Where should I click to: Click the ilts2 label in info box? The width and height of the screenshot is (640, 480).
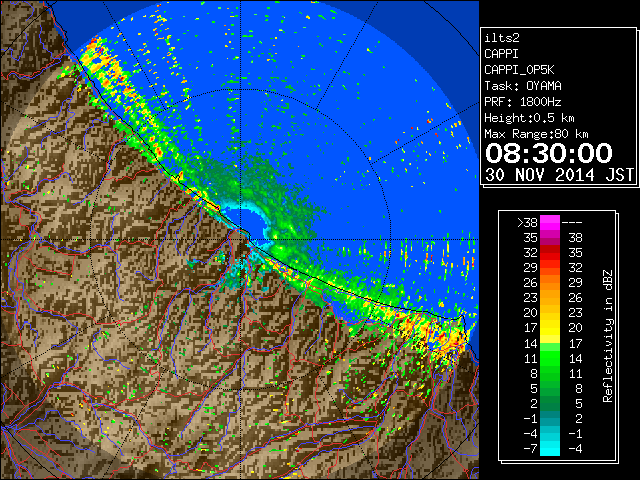[x=502, y=38]
